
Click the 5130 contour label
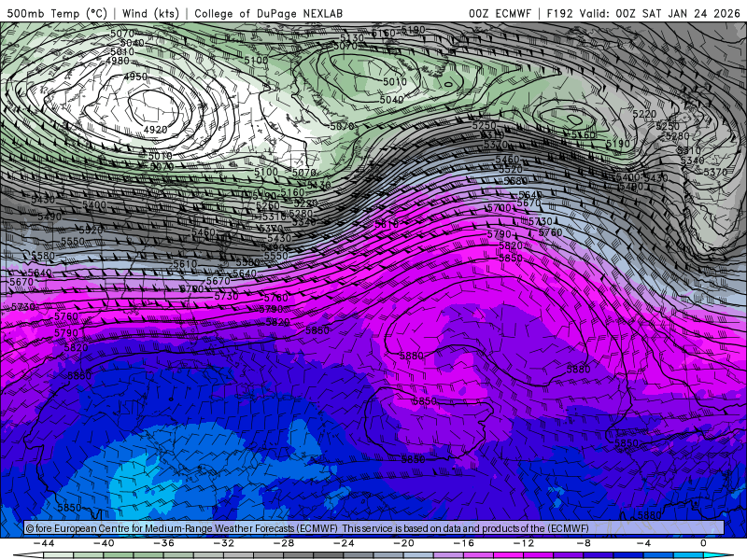(352, 37)
